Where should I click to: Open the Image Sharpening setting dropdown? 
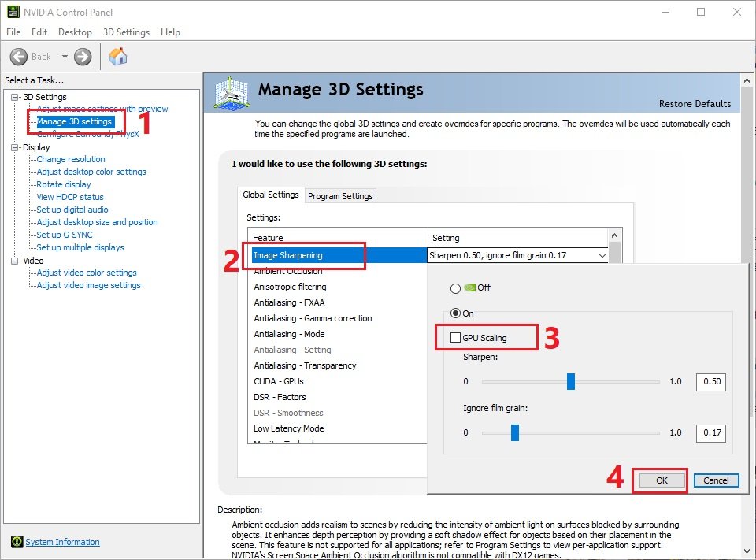coord(602,255)
